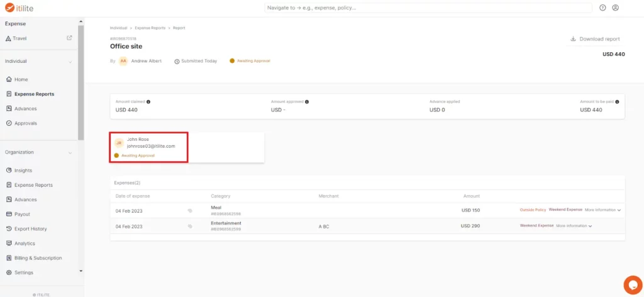Screen dimensions: 644x297
Task: Click the Navigate to search field
Action: [x=428, y=8]
